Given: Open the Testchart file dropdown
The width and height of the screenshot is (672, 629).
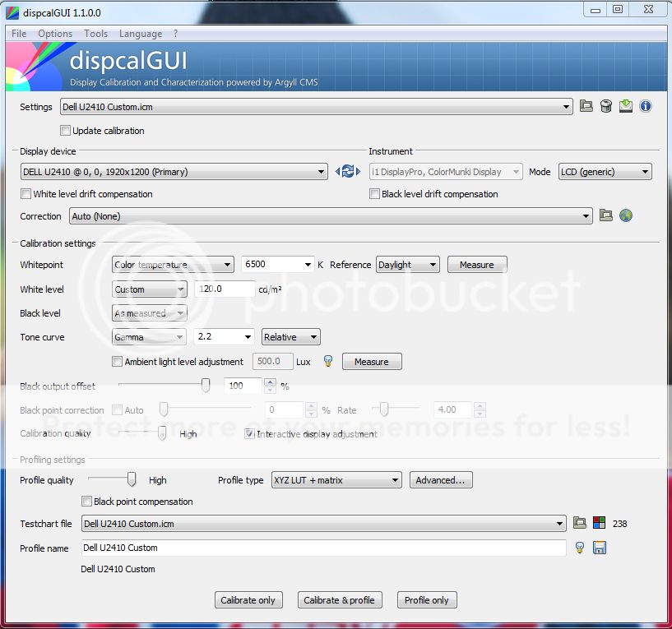Looking at the screenshot, I should pyautogui.click(x=323, y=523).
